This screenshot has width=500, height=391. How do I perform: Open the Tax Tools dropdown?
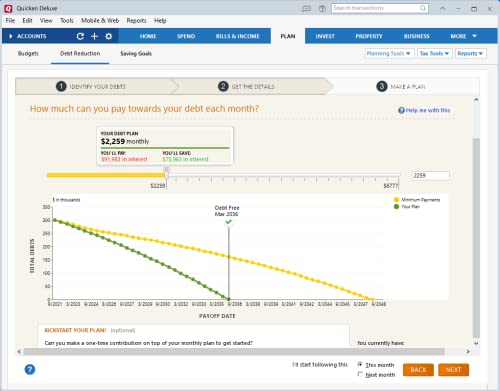point(434,53)
